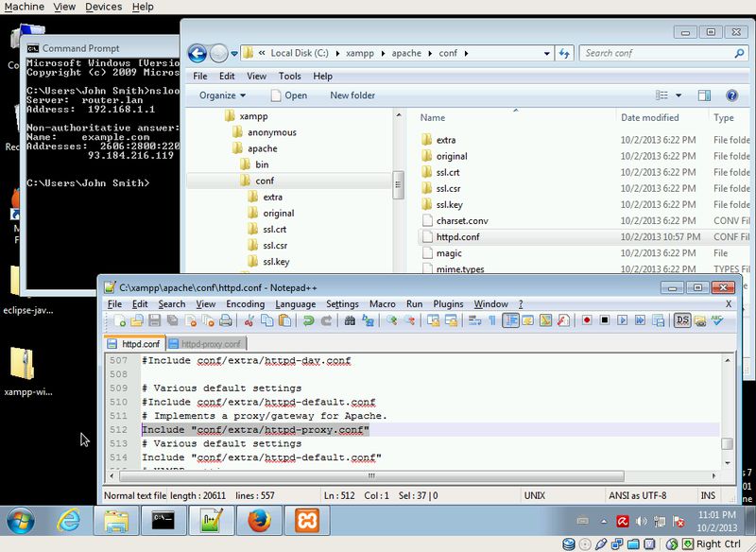
Task: Toggle show all characters pilcrow icon
Action: coord(491,321)
